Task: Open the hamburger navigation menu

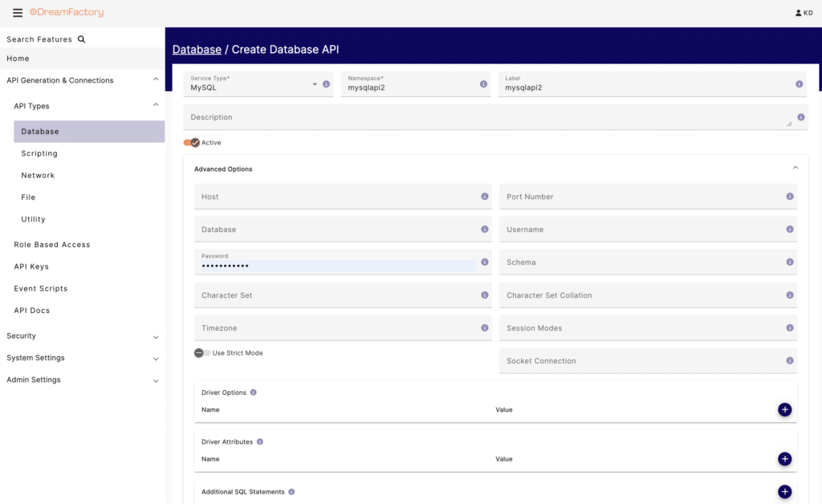Action: tap(16, 12)
